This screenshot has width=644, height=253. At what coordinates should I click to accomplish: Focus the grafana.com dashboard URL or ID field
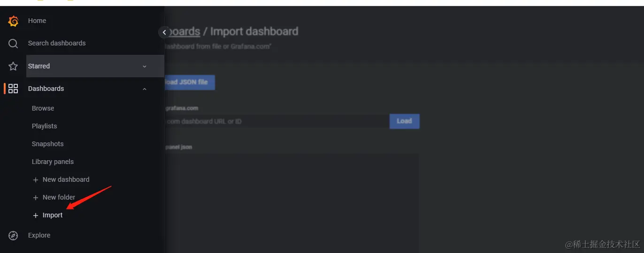pos(277,121)
